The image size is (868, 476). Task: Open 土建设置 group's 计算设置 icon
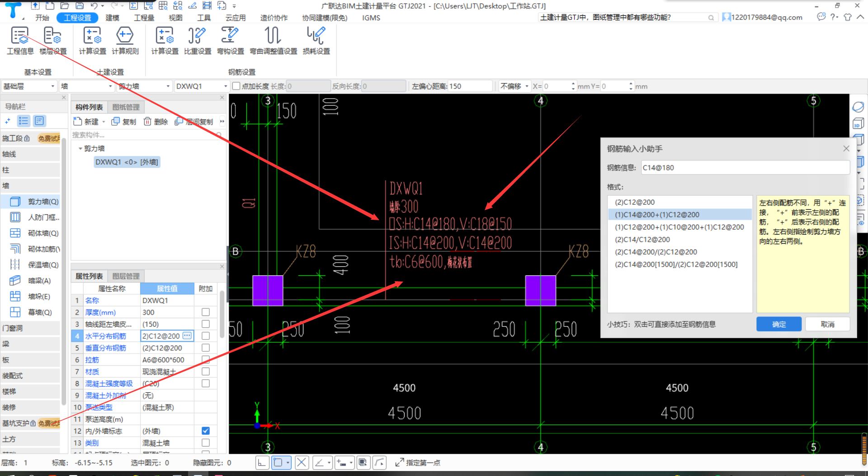(x=92, y=41)
